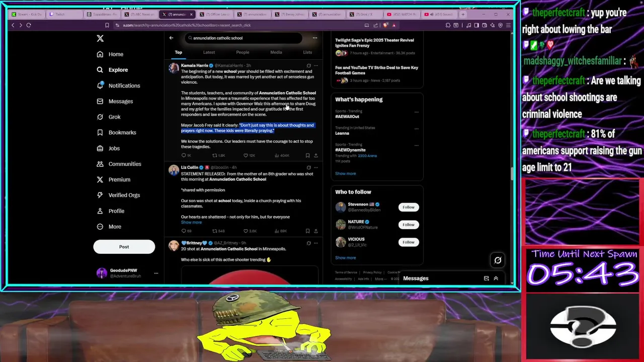Click the Communities people icon

click(100, 164)
